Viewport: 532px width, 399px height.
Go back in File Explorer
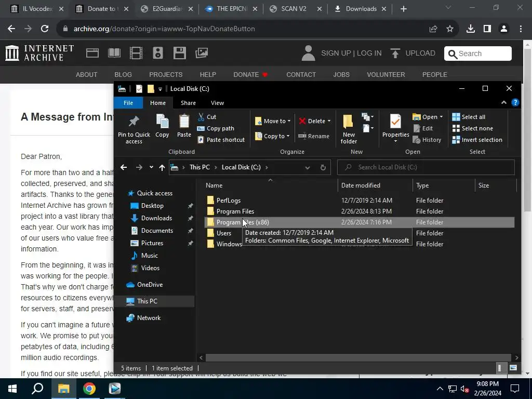[x=124, y=167]
